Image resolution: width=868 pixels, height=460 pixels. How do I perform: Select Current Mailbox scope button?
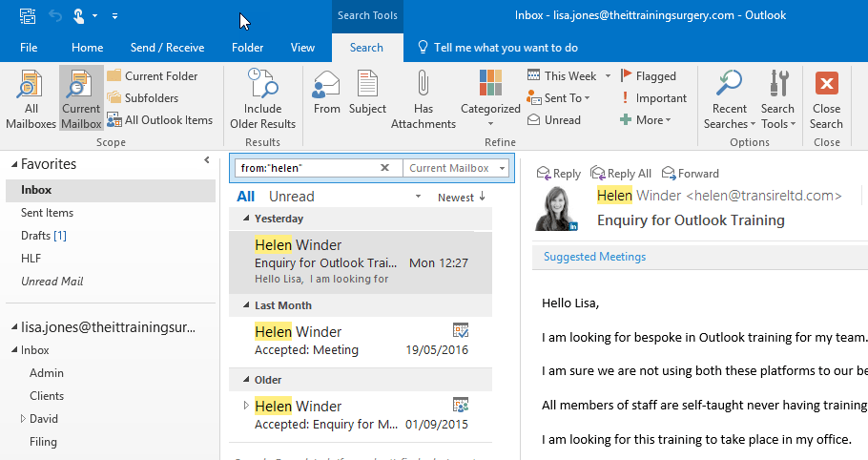(x=81, y=99)
